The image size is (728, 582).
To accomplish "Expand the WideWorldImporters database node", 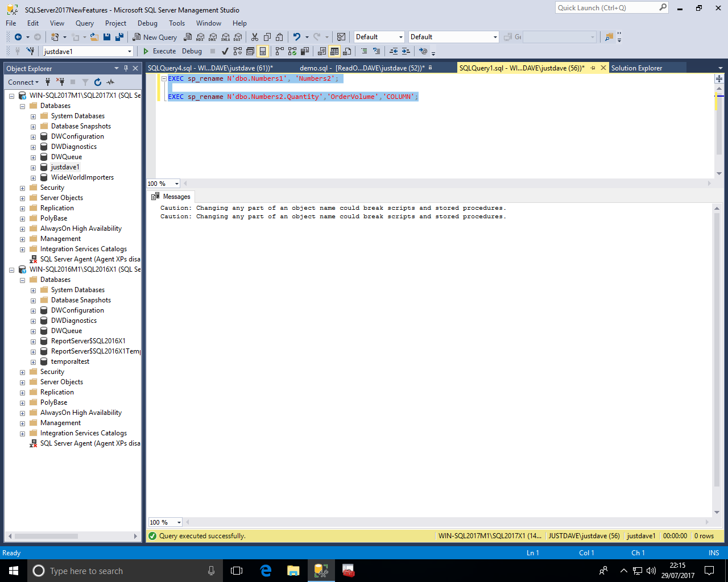I will coord(33,178).
